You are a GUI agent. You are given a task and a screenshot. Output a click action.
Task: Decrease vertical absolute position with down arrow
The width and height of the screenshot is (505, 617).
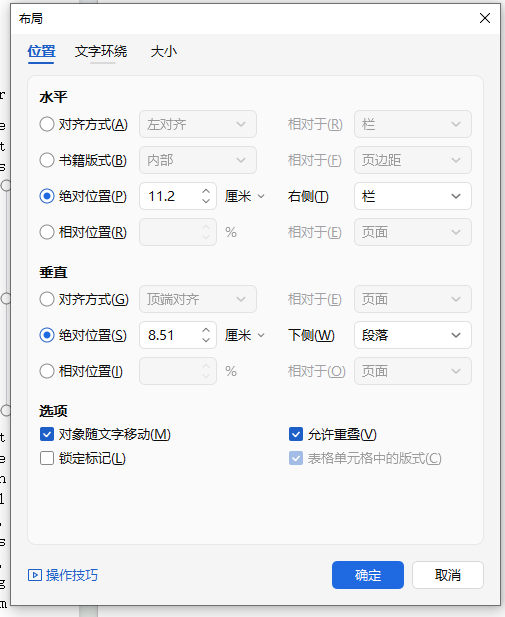click(x=206, y=340)
